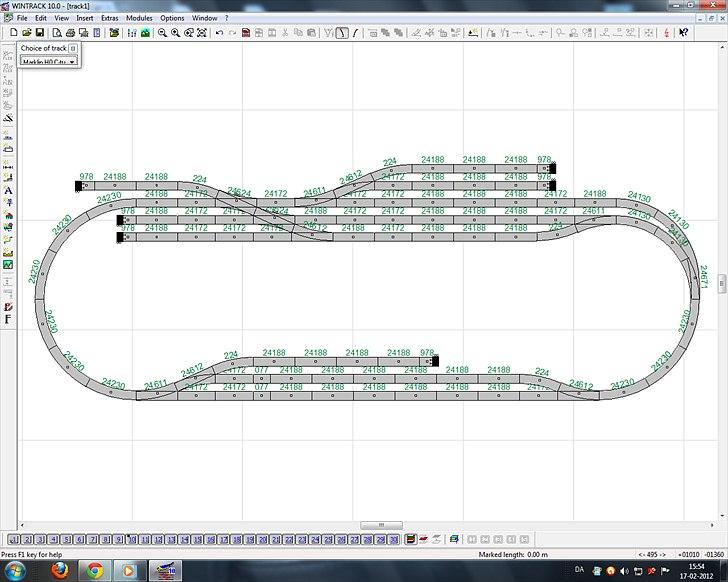This screenshot has width=728, height=582.
Task: Open the Insert menu
Action: point(85,18)
